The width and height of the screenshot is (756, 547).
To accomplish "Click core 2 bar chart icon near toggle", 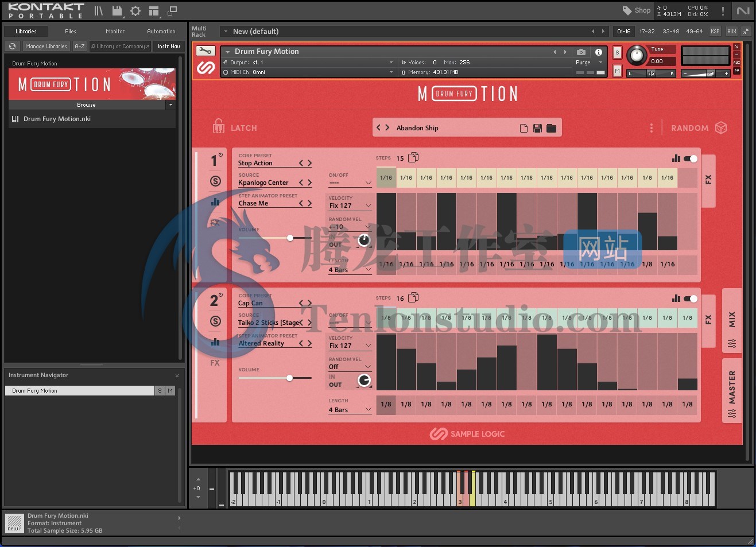I will (676, 298).
